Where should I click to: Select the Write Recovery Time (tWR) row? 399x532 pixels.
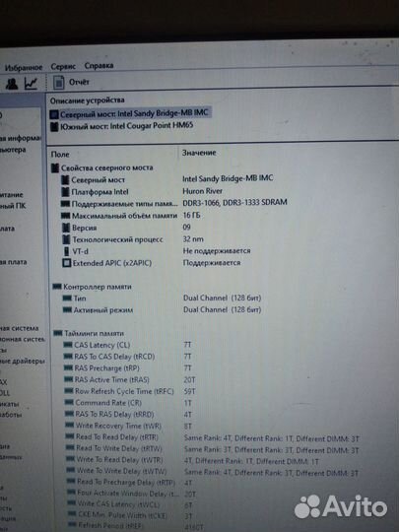(x=118, y=426)
